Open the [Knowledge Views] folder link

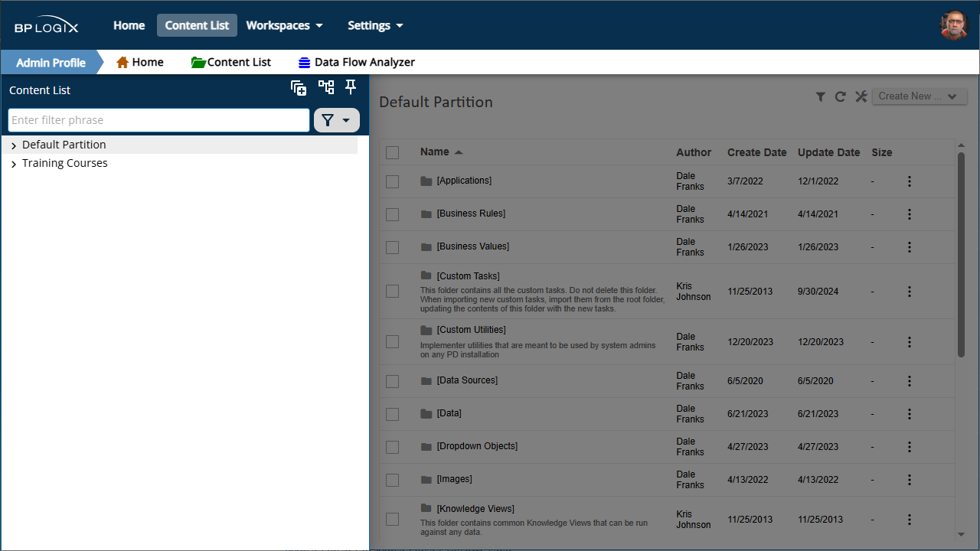[475, 509]
